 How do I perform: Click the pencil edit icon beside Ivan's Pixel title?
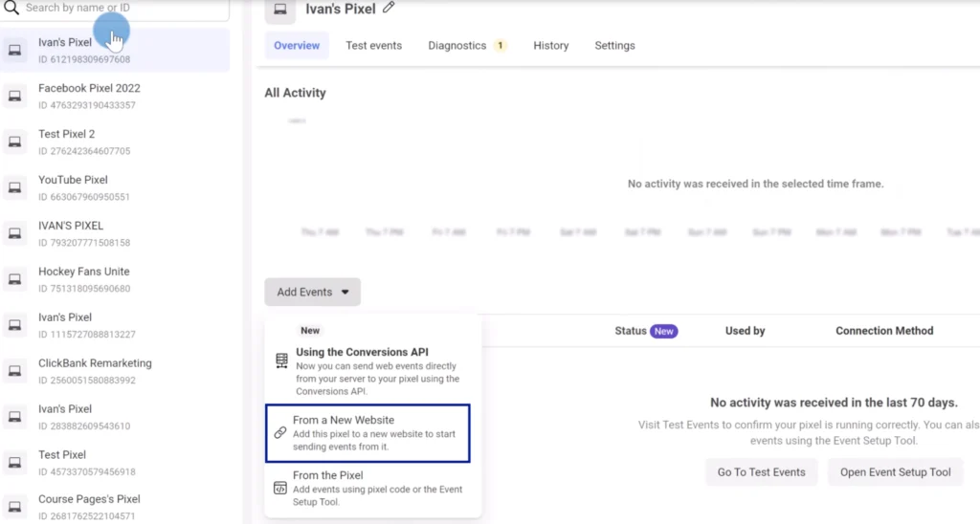[389, 8]
